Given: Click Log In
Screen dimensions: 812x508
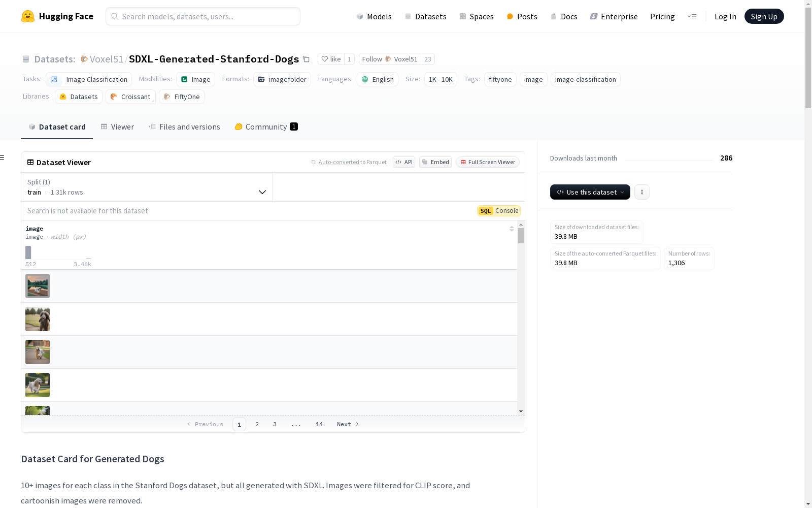Looking at the screenshot, I should coord(725,16).
